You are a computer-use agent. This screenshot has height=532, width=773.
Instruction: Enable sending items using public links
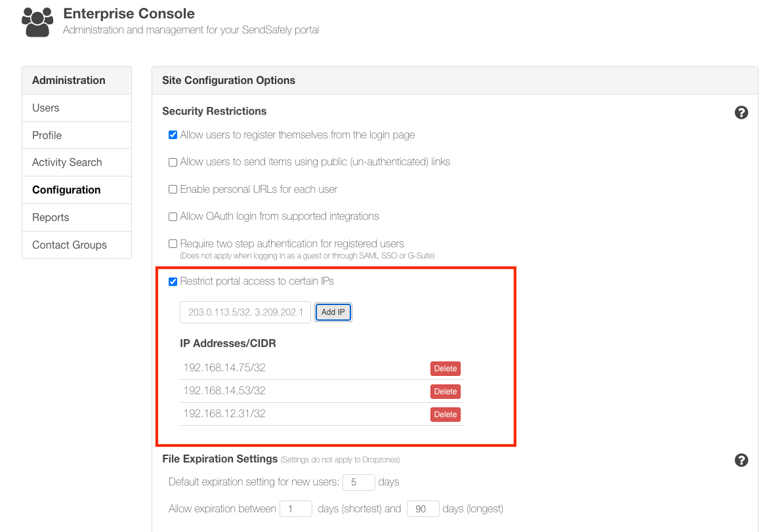(x=173, y=161)
